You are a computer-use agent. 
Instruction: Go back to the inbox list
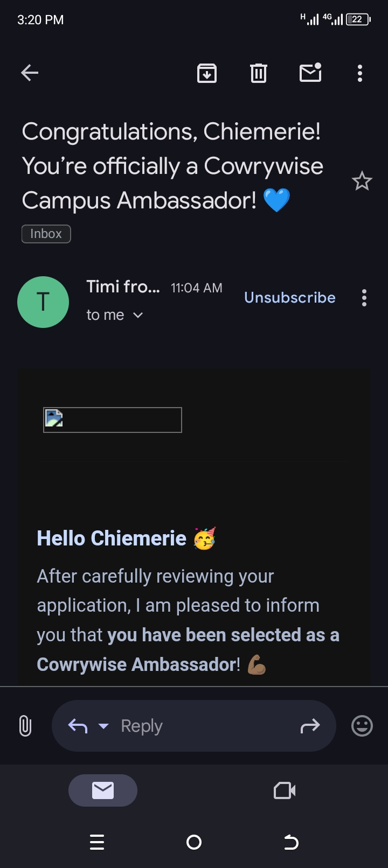point(30,73)
